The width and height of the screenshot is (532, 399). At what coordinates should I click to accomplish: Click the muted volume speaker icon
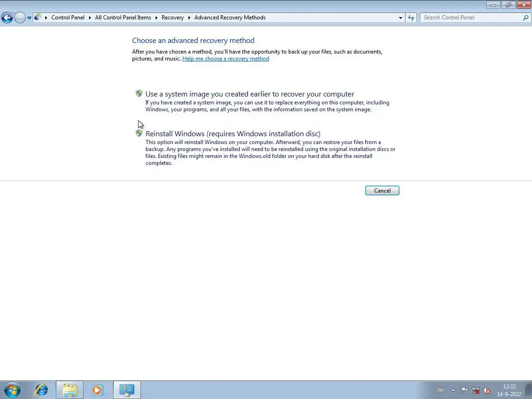487,390
